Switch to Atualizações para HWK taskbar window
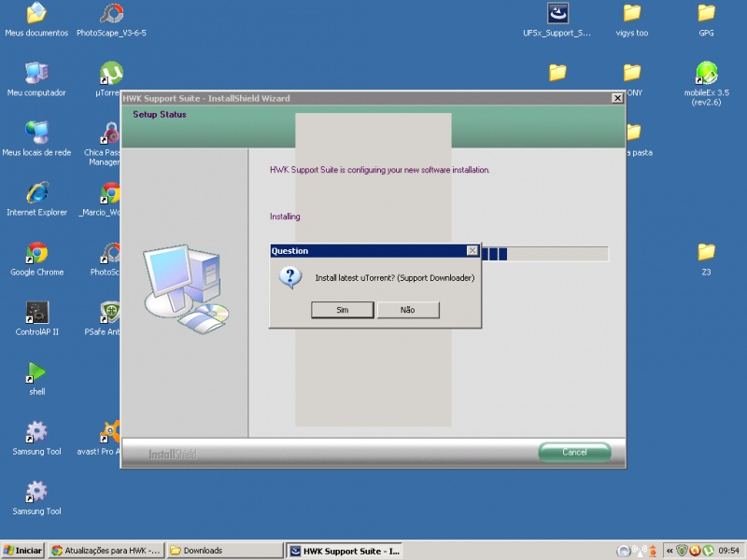Viewport: 747px width, 560px height. (106, 551)
